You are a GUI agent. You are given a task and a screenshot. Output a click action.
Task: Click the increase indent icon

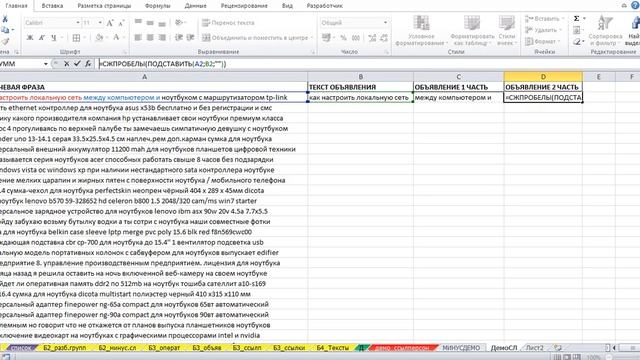(191, 38)
